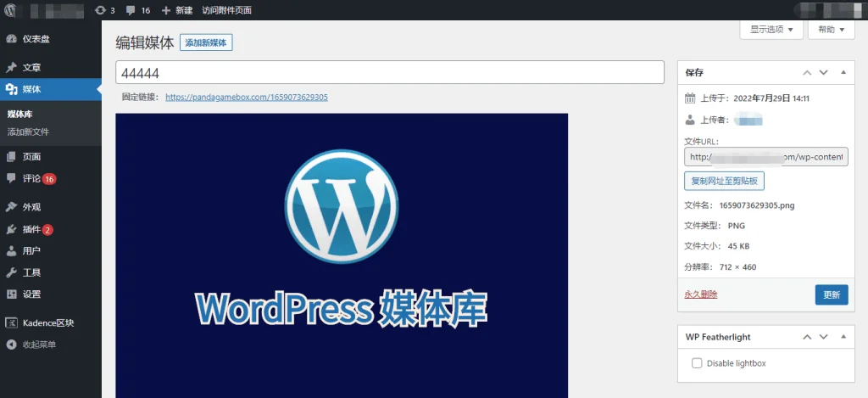Click 新建 in the top admin bar
This screenshot has width=868, height=398.
pyautogui.click(x=182, y=10)
